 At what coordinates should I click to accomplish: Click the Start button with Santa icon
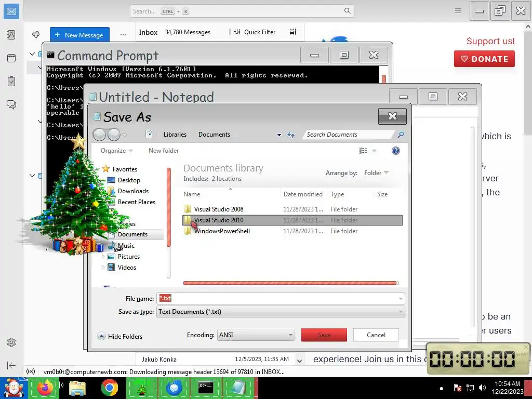13,388
